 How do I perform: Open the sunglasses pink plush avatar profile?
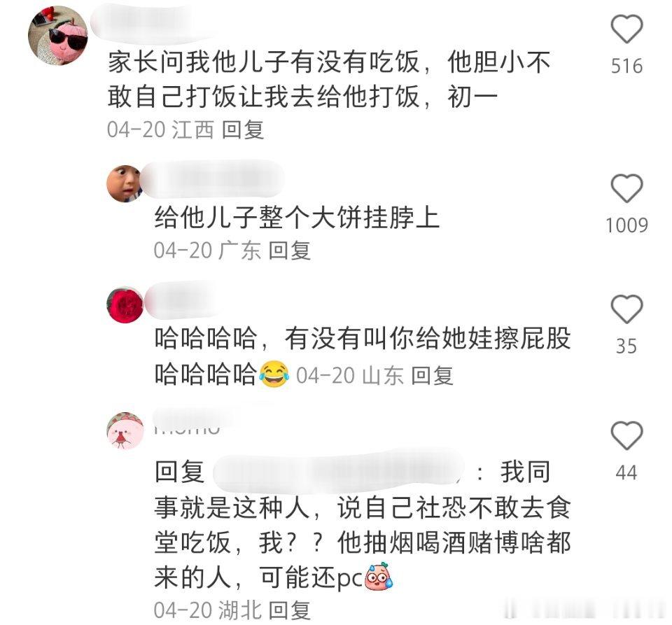click(x=58, y=36)
